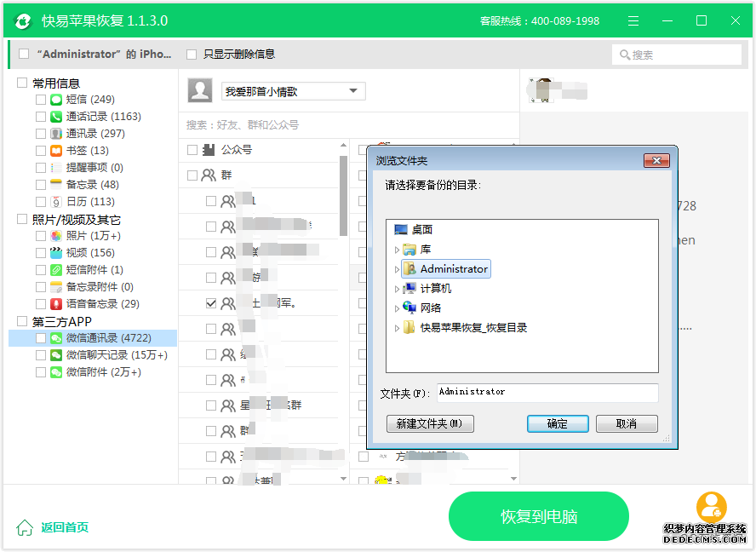Expand the 库 node in folder tree
The width and height of the screenshot is (756, 552).
click(x=397, y=250)
